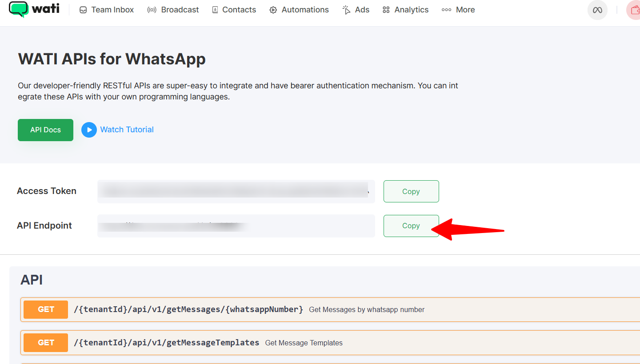Click the 'API' section heading
The width and height of the screenshot is (640, 364).
(32, 280)
